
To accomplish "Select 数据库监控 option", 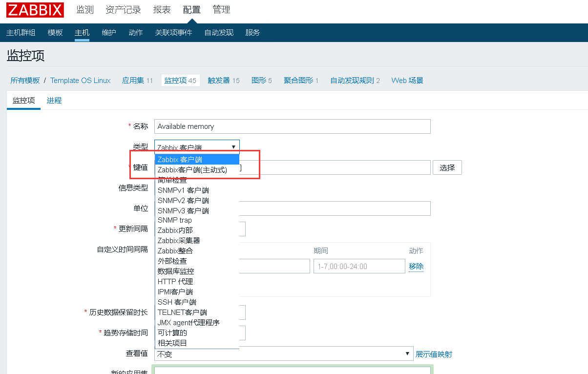I will [197, 271].
